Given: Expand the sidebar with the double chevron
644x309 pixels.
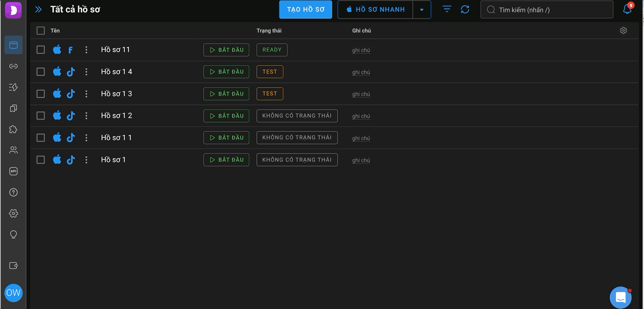Looking at the screenshot, I should tap(39, 10).
